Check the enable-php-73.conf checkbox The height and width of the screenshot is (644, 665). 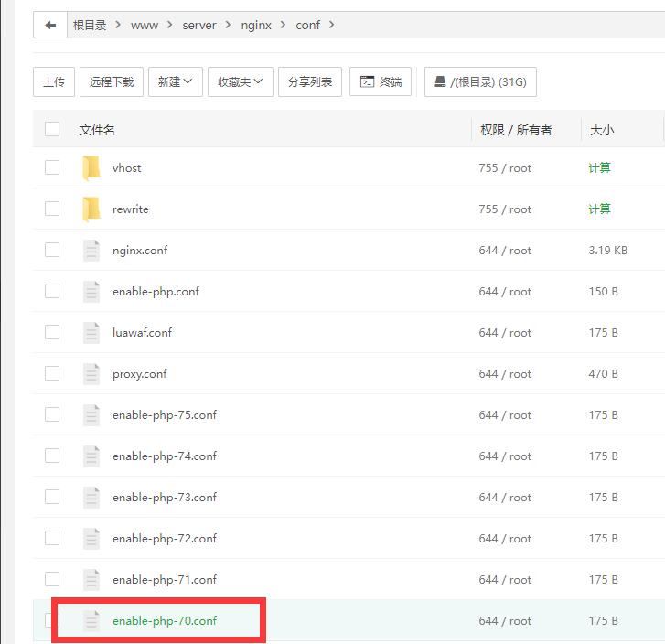click(52, 497)
